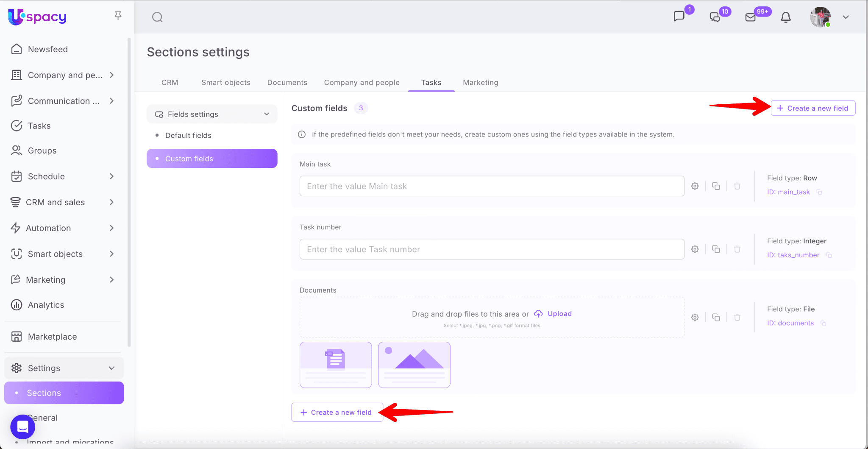Open the support chat bubble widget
This screenshot has width=868, height=449.
[22, 427]
